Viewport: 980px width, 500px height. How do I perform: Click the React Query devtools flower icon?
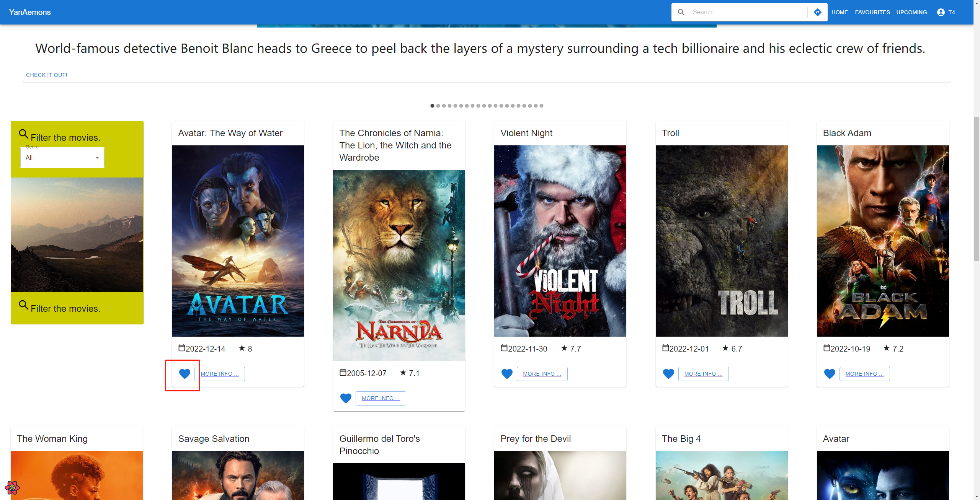[12, 487]
